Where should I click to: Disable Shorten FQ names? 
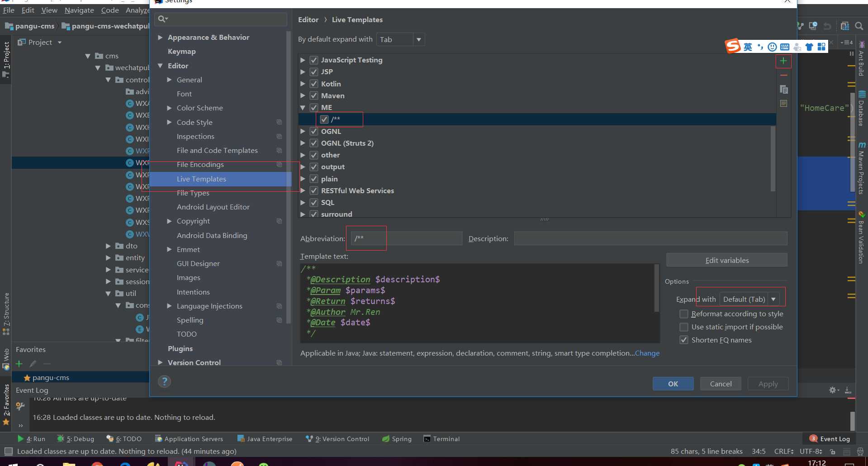point(684,340)
